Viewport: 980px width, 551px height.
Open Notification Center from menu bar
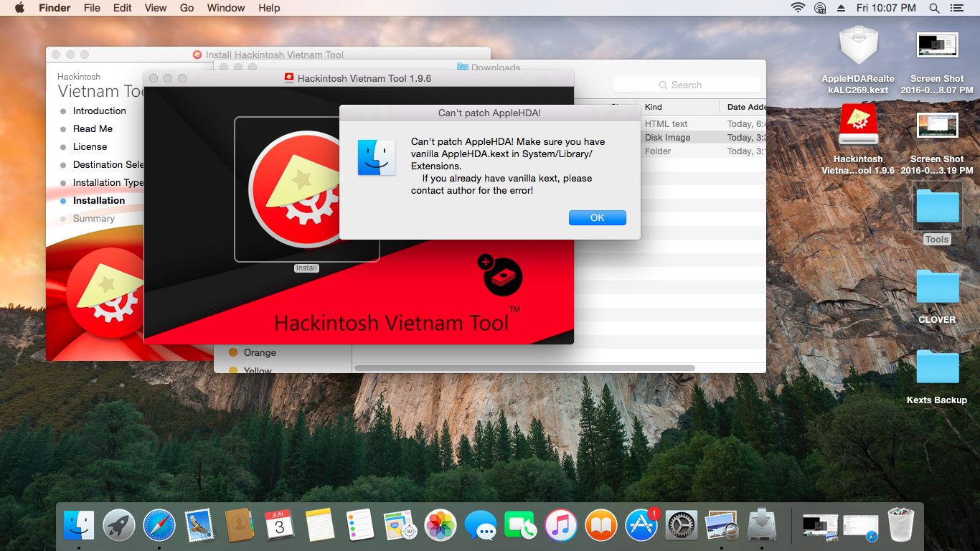pyautogui.click(x=956, y=8)
